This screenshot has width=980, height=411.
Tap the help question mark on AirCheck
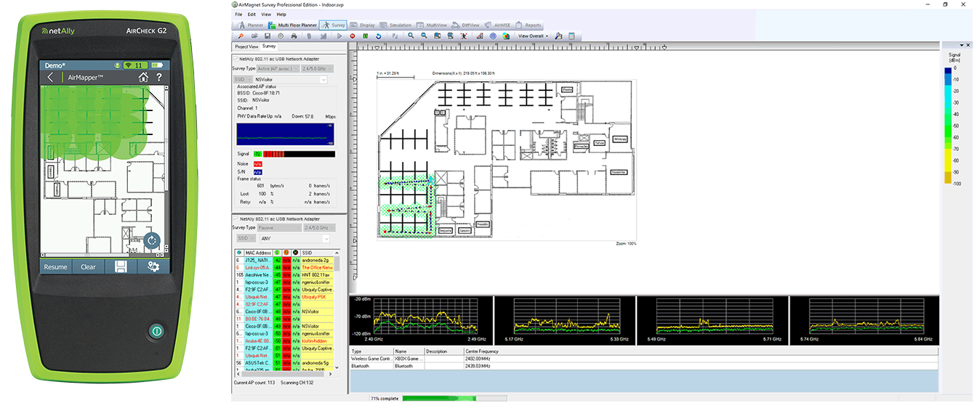click(159, 77)
